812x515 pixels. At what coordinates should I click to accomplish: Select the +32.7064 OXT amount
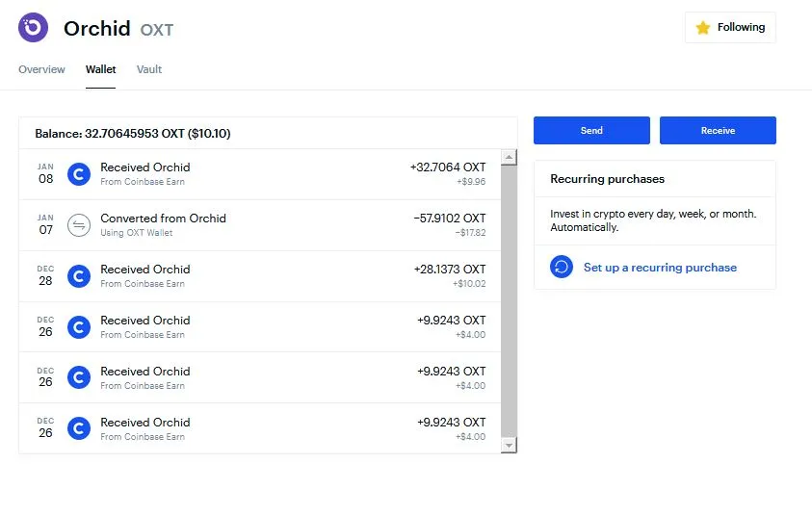448,167
